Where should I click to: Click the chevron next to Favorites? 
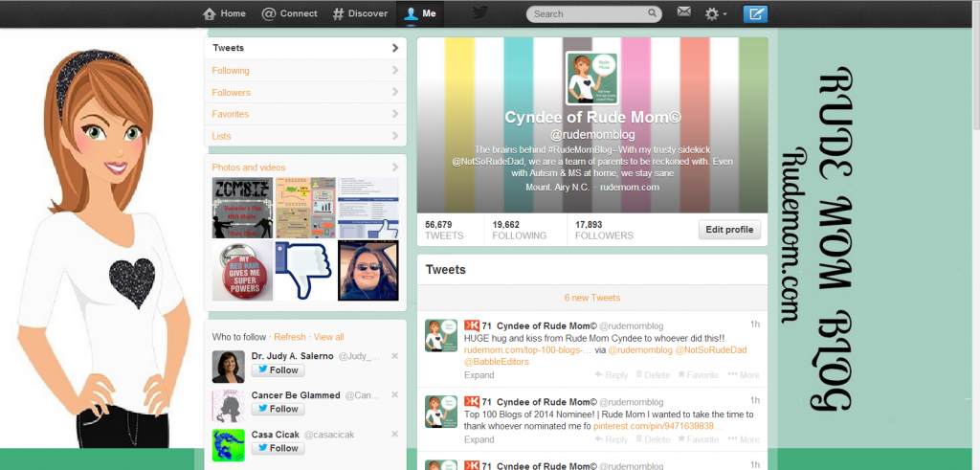(x=395, y=114)
